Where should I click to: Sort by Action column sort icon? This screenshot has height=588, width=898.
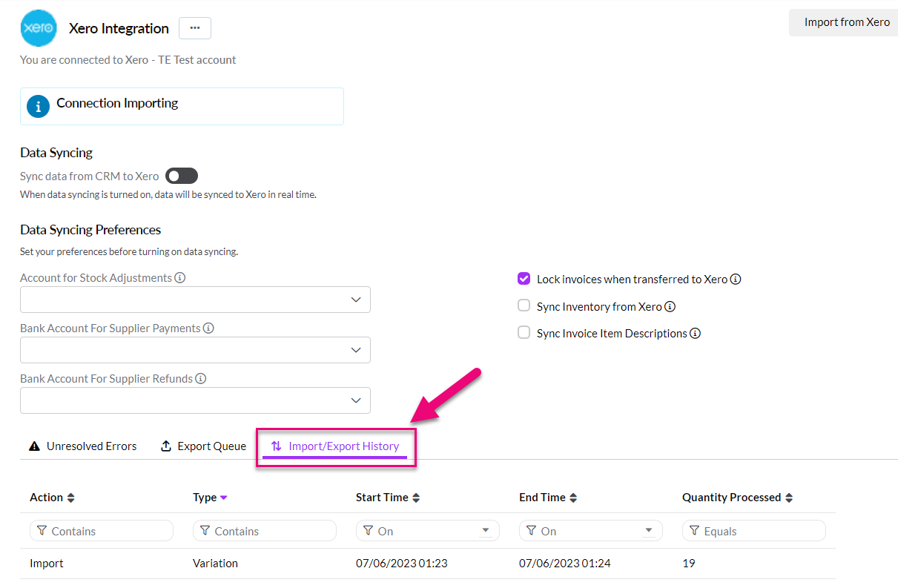71,498
